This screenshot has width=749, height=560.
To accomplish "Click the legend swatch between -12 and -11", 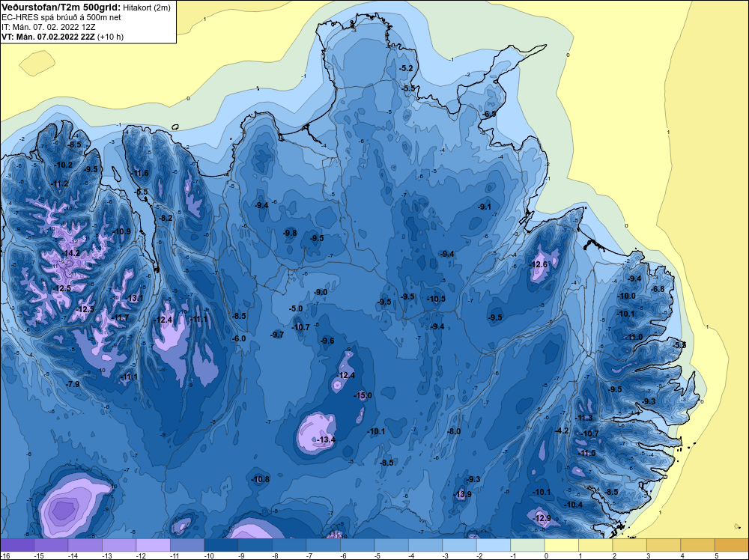I will click(x=154, y=545).
